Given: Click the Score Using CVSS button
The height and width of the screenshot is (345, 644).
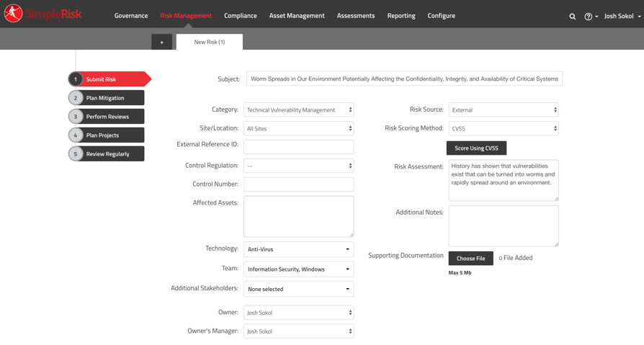Looking at the screenshot, I should 476,148.
